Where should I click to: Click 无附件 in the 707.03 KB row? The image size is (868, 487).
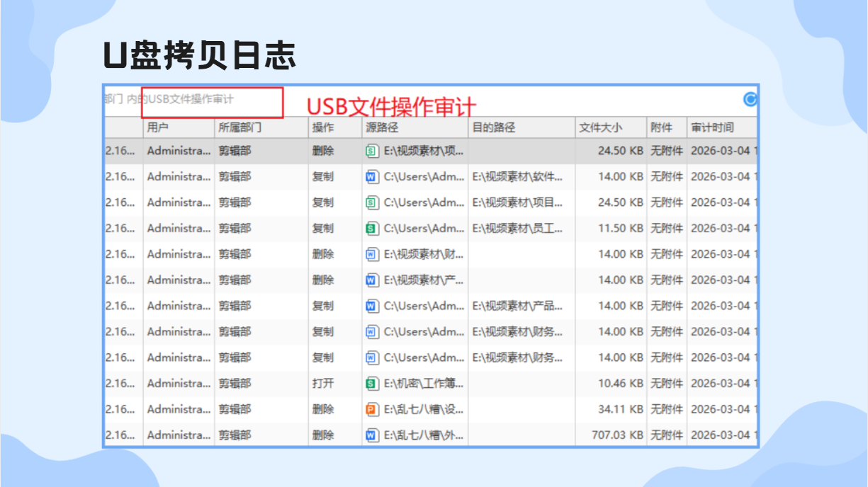click(667, 435)
